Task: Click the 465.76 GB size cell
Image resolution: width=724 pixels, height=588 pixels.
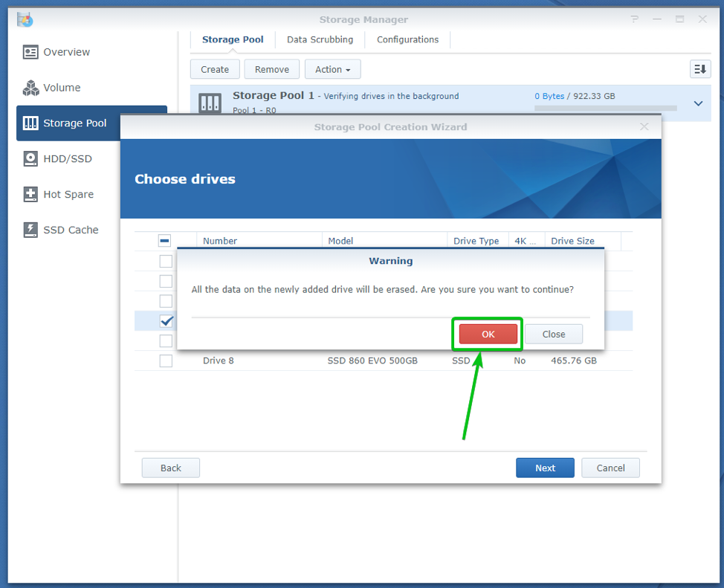Action: pyautogui.click(x=573, y=361)
